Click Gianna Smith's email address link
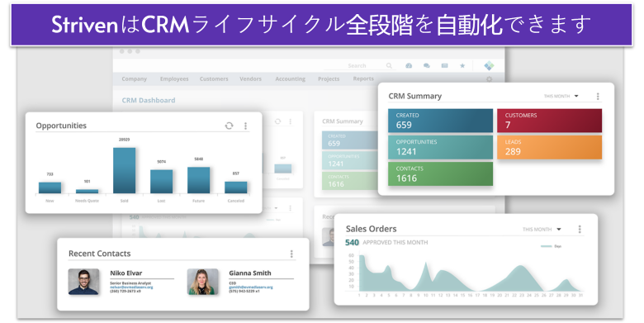 click(251, 287)
